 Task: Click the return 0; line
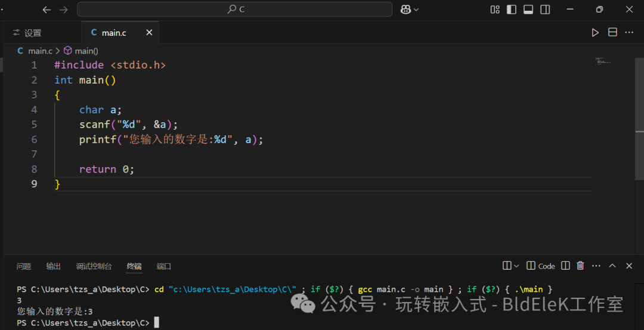click(x=107, y=169)
